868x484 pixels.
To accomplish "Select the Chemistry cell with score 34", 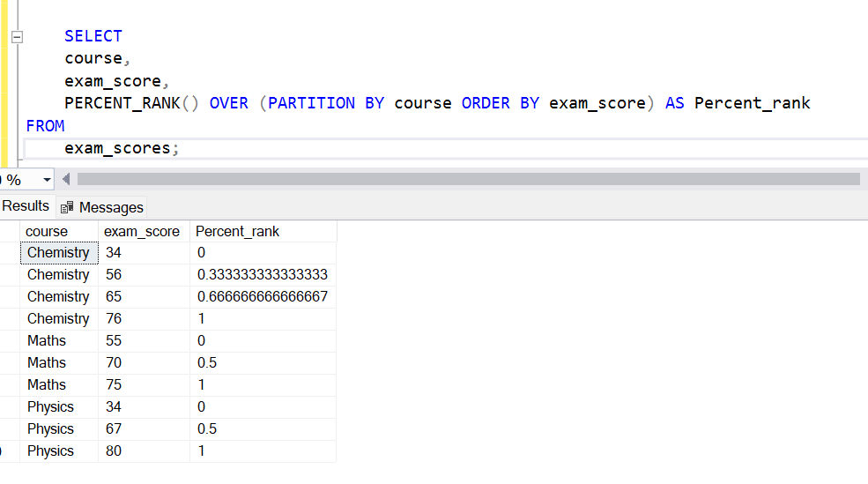I will click(58, 253).
